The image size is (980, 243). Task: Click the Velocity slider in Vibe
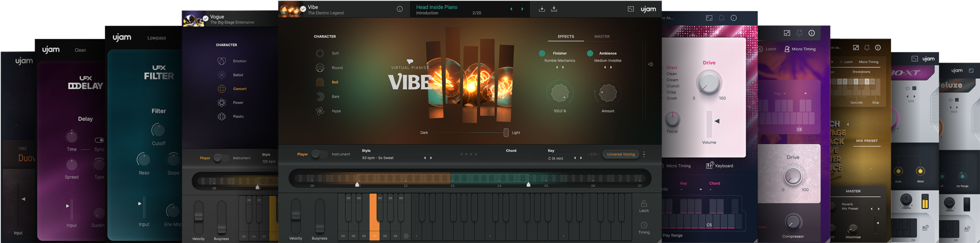[x=295, y=216]
